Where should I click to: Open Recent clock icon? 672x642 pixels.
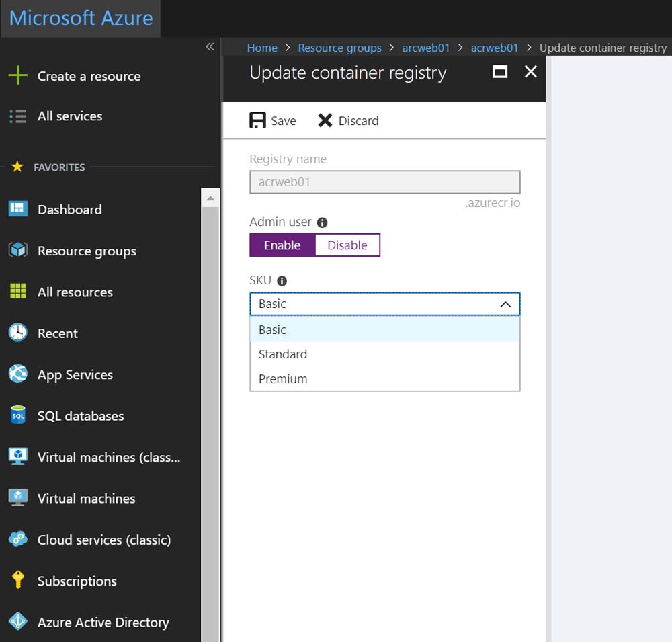point(17,333)
